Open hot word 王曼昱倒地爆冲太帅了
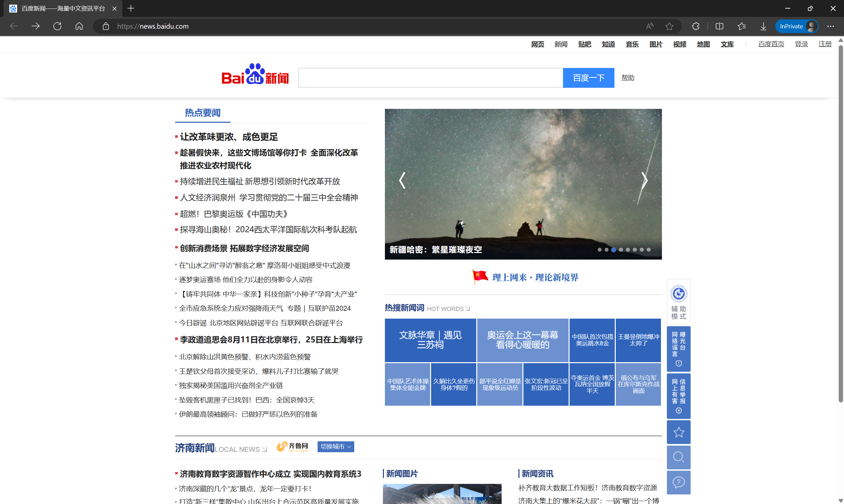Image resolution: width=844 pixels, height=504 pixels. (638, 340)
